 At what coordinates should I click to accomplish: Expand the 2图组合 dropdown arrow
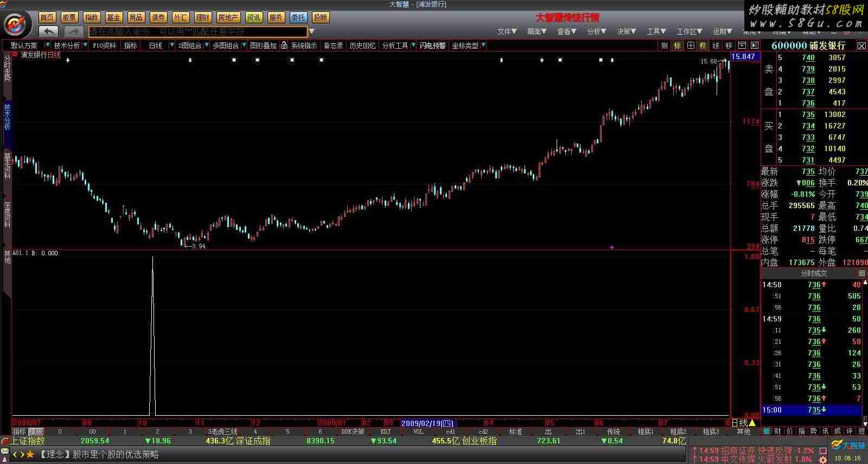(x=206, y=46)
